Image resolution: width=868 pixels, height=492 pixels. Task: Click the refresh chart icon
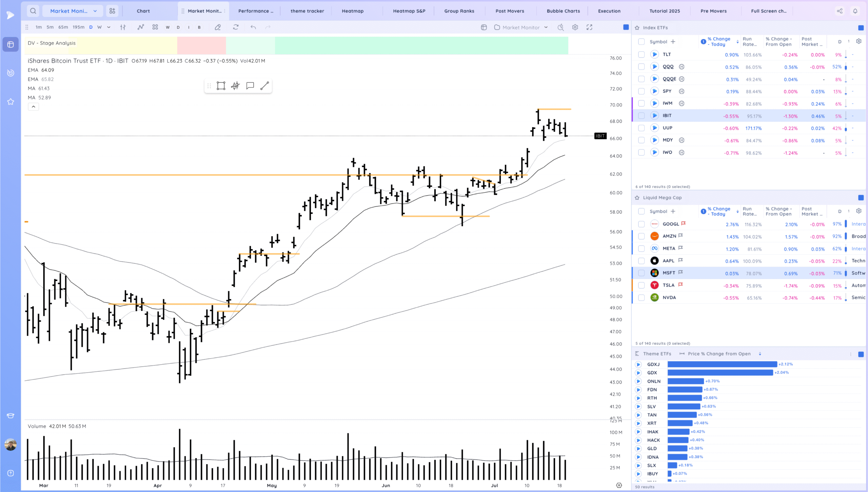236,27
